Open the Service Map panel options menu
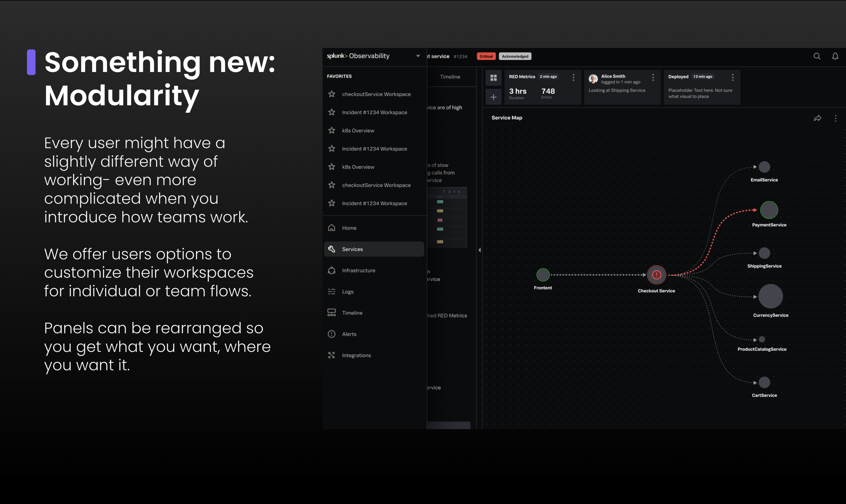The height and width of the screenshot is (504, 846). click(835, 118)
